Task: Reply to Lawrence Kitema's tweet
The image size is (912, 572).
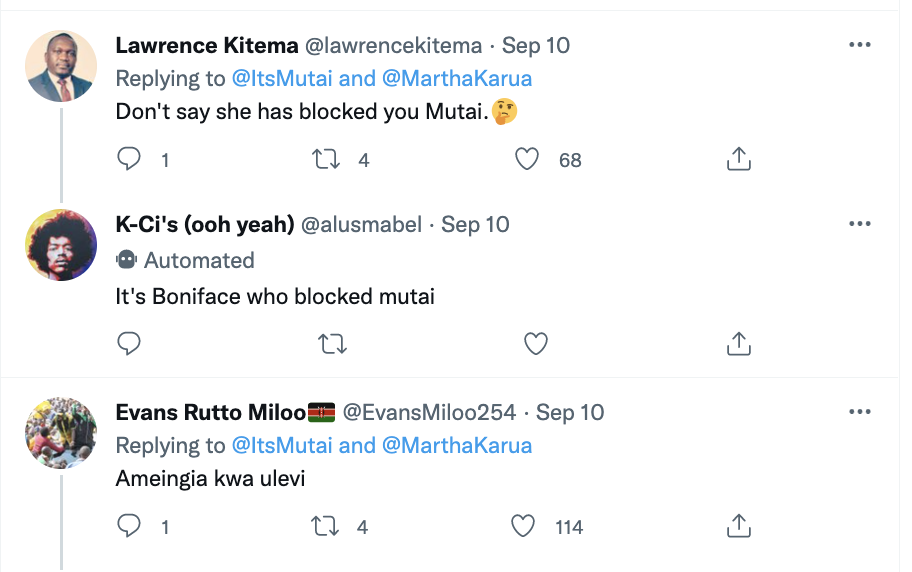Action: (x=129, y=159)
